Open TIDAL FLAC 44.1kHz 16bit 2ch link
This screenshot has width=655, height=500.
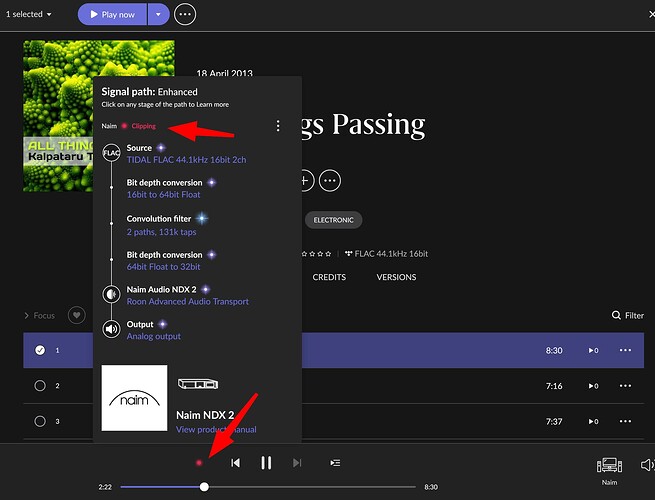pyautogui.click(x=186, y=160)
